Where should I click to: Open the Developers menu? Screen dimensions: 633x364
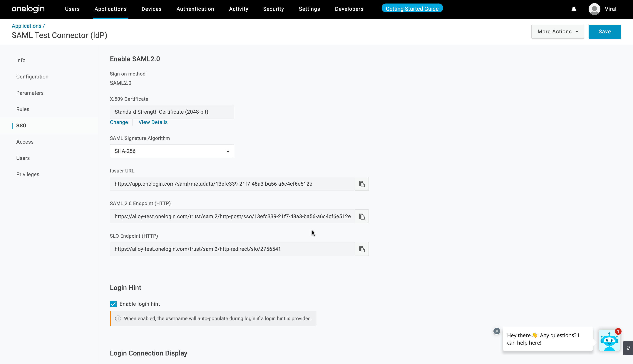point(349,9)
